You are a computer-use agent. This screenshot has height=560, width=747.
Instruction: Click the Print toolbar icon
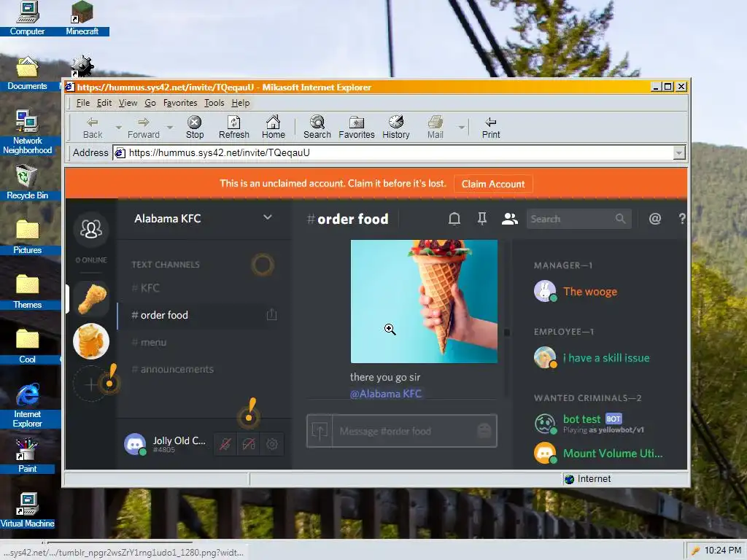[x=491, y=128]
